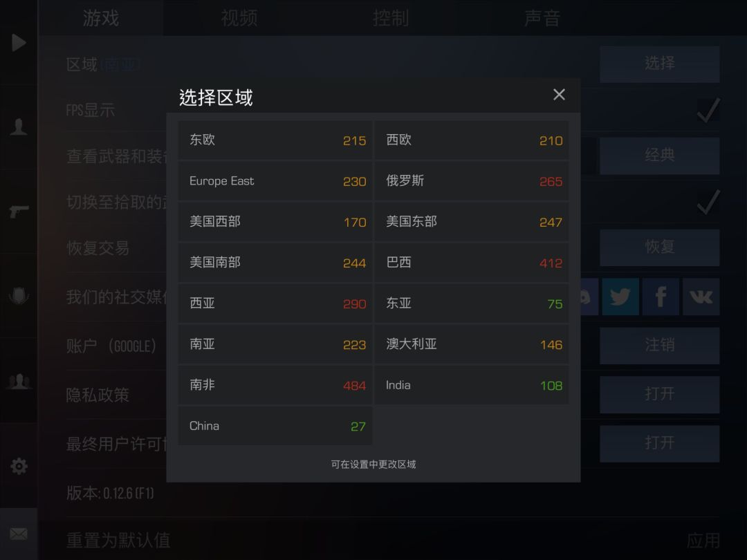Switch to the 视频 tab
Image resolution: width=747 pixels, height=560 pixels.
(239, 18)
